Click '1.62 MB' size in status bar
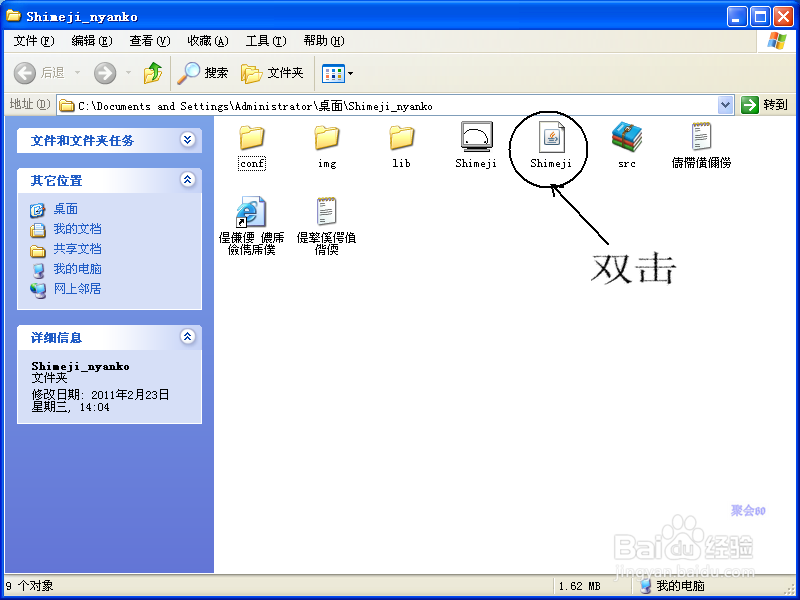 [x=580, y=587]
